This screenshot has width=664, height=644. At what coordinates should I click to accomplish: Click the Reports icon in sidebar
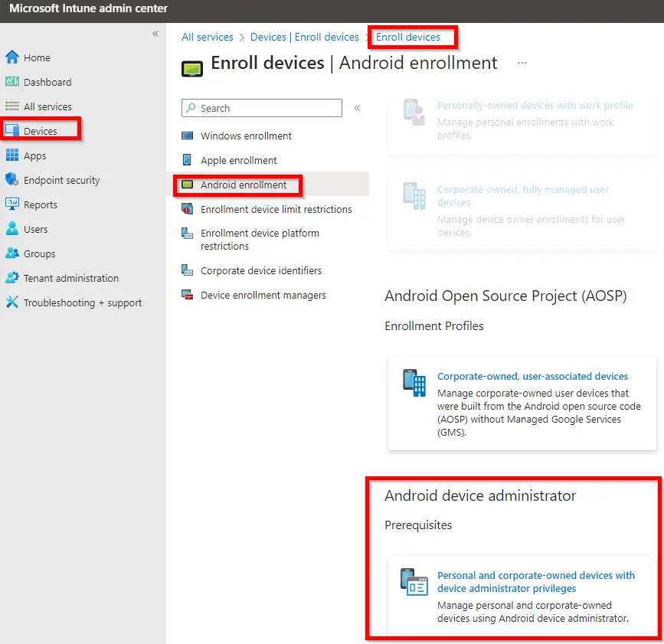pyautogui.click(x=11, y=204)
